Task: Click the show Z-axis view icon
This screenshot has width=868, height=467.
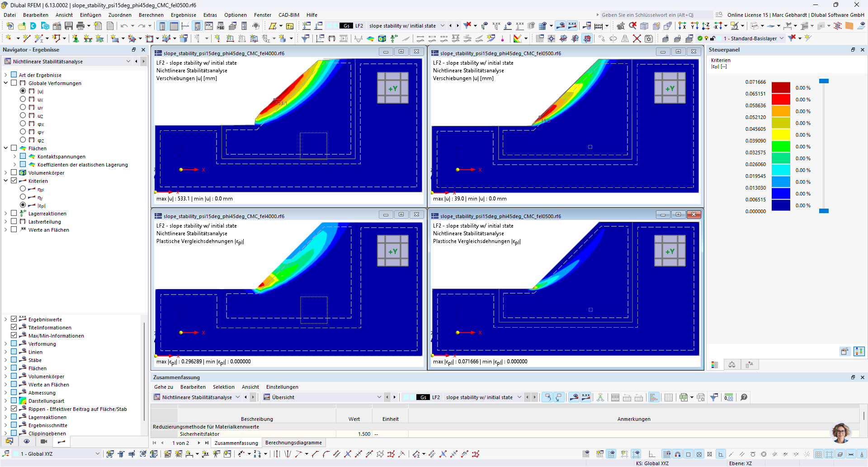Action: 706,26
